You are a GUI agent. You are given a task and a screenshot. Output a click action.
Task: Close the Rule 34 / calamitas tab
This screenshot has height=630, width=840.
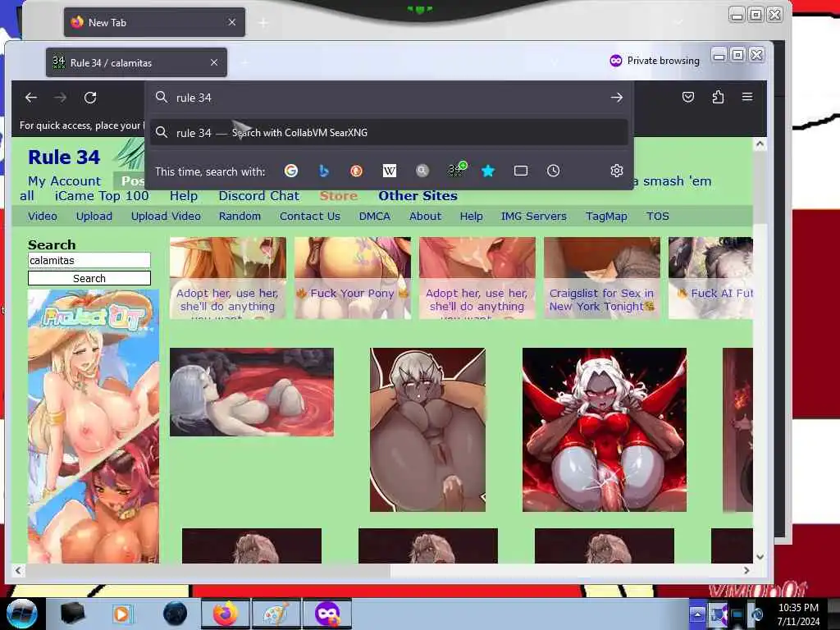click(x=214, y=62)
